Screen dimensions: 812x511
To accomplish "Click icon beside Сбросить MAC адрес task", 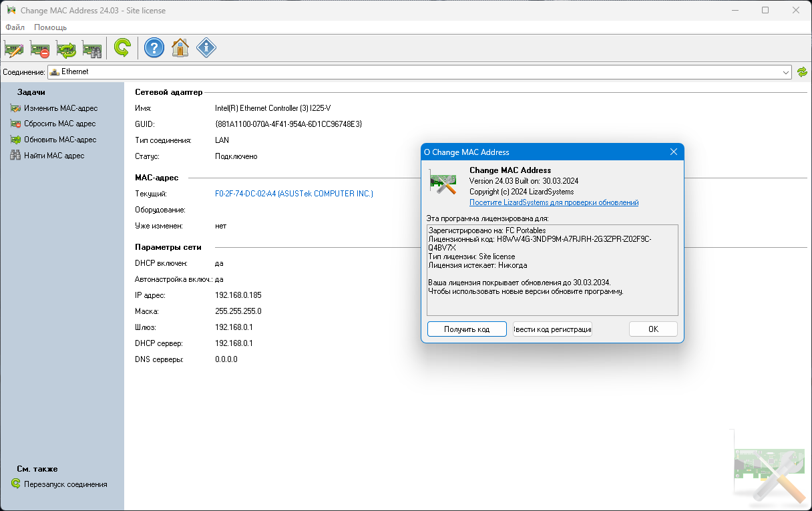I will point(15,124).
